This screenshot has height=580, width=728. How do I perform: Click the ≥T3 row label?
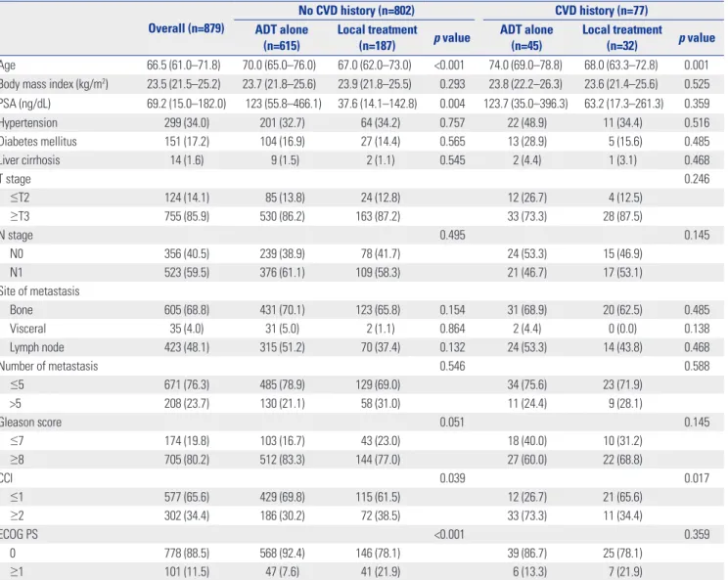20,216
